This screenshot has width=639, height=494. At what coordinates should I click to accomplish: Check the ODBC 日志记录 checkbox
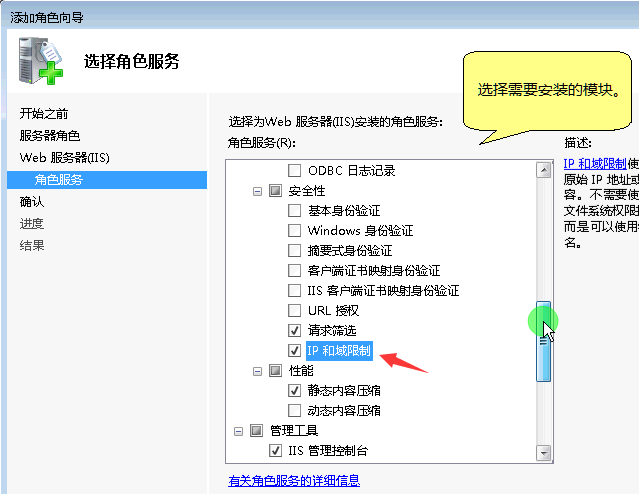click(294, 170)
